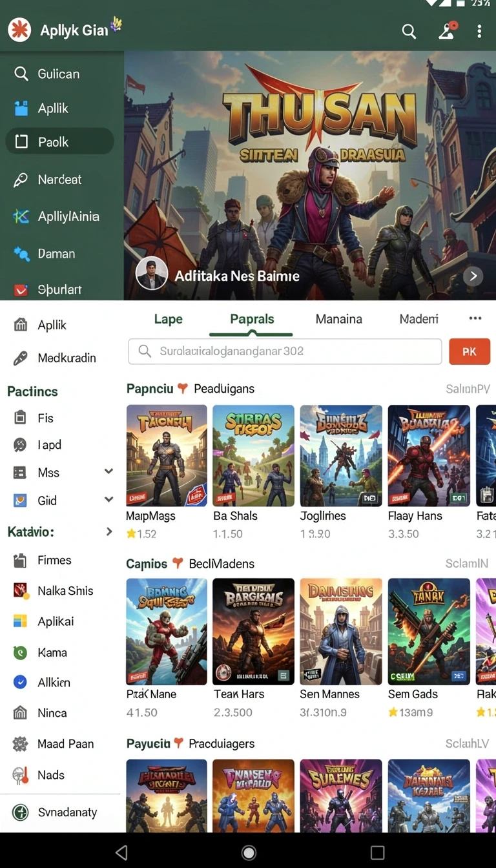Click the Capios BecIMadens section heading
Viewport: 496px width, 868px height.
click(x=191, y=564)
